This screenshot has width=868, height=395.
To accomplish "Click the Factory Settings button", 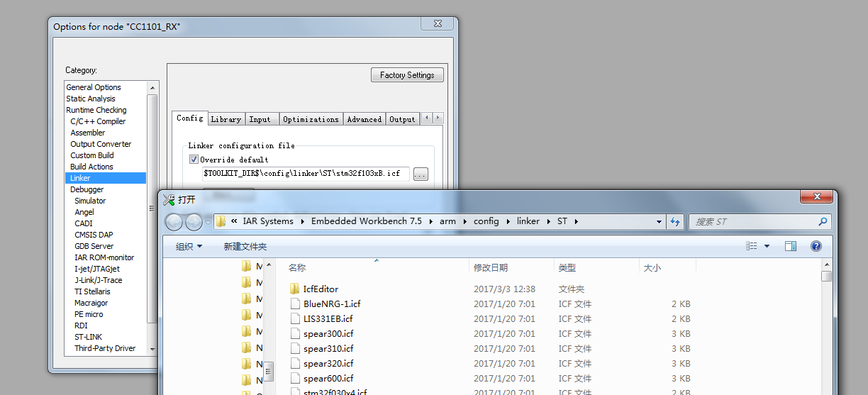I will (x=407, y=75).
